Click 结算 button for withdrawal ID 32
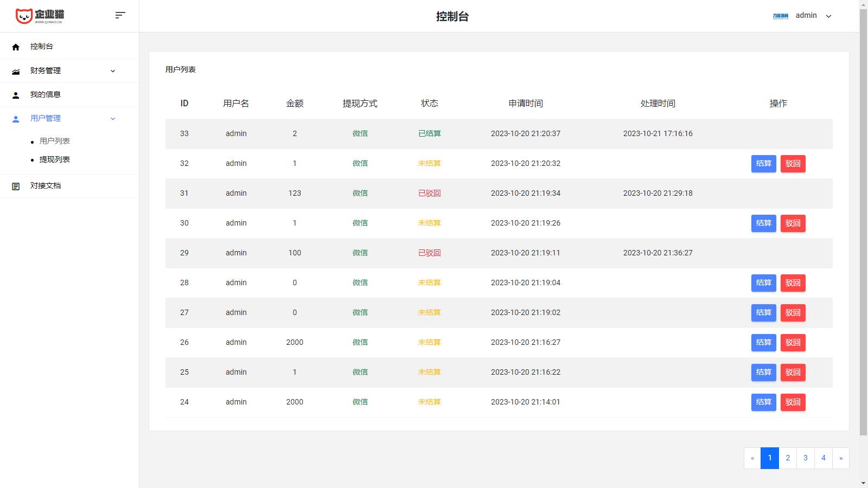The width and height of the screenshot is (868, 488). pyautogui.click(x=763, y=164)
